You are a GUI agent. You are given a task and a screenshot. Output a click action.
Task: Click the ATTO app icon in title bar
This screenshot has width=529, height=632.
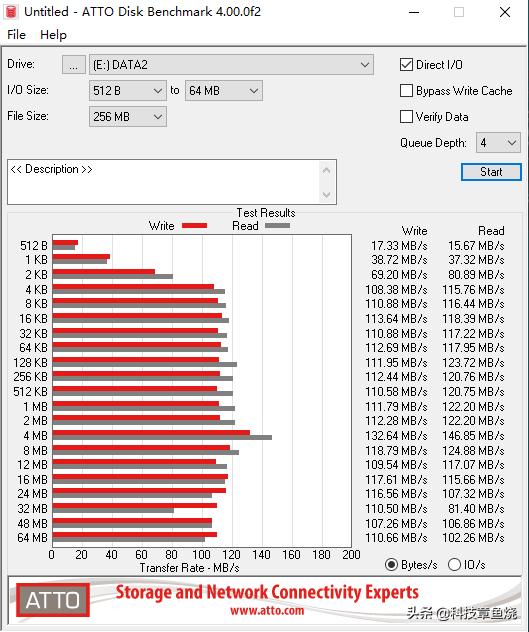click(10, 12)
